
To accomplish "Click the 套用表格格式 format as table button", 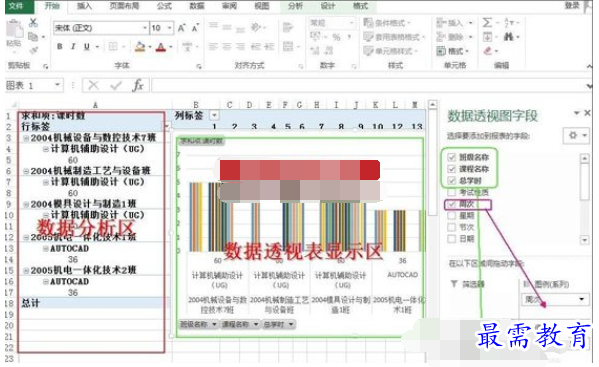I will [394, 37].
